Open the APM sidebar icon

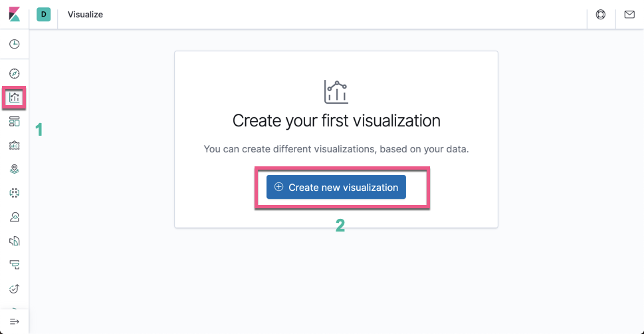point(15,265)
